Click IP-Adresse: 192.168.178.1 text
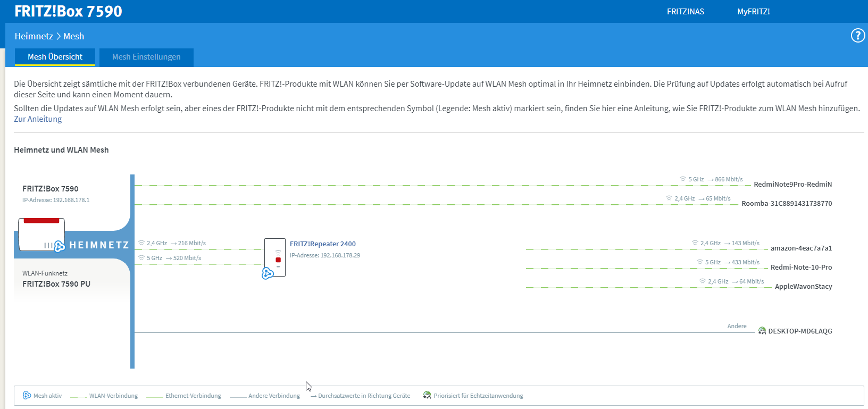 point(56,200)
